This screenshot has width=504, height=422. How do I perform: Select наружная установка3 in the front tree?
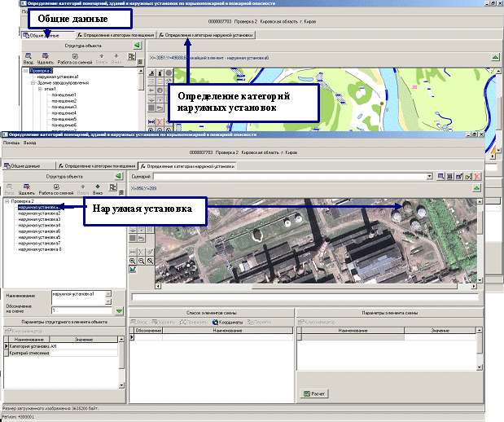(39, 219)
